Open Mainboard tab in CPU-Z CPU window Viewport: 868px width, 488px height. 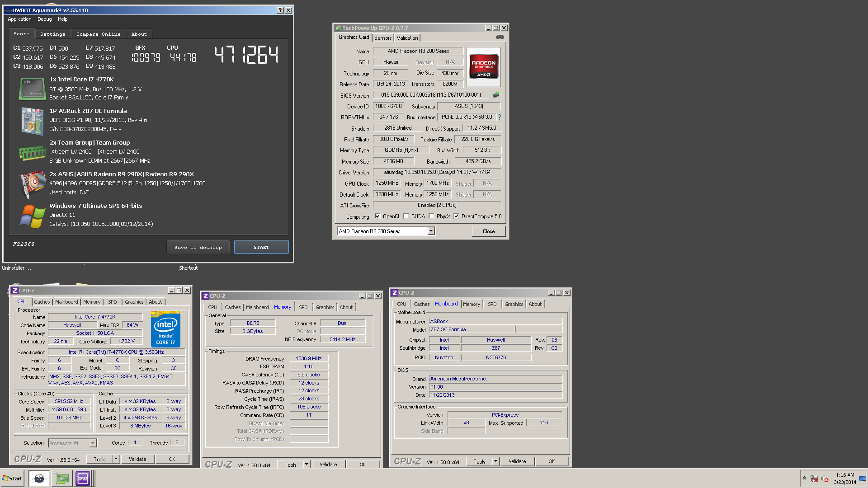[66, 302]
